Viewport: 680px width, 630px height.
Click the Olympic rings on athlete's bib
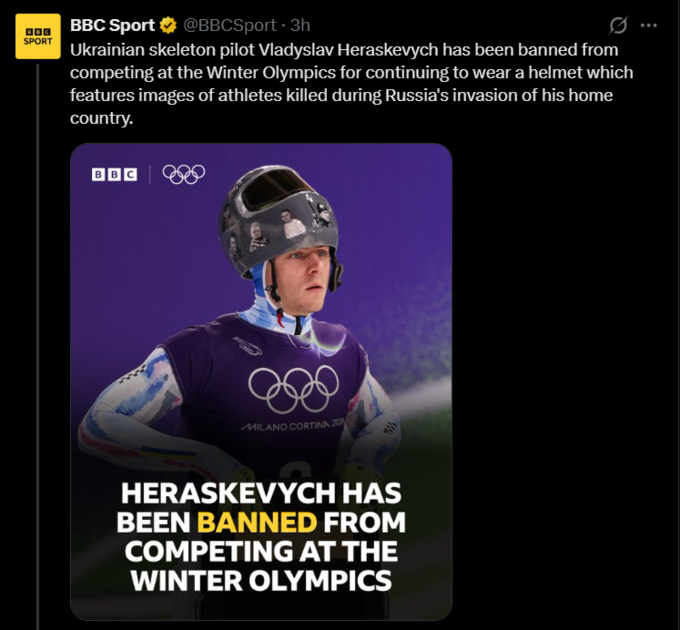pyautogui.click(x=293, y=387)
